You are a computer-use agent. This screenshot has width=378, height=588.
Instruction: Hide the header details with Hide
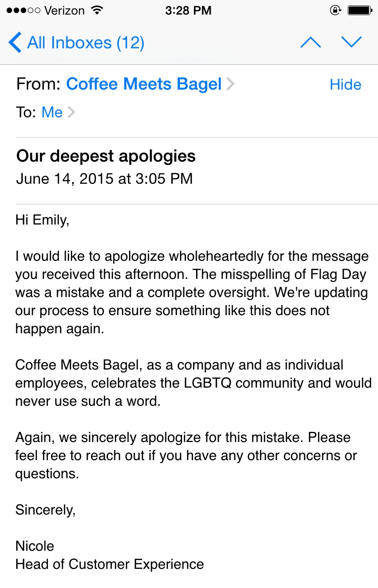pos(345,85)
